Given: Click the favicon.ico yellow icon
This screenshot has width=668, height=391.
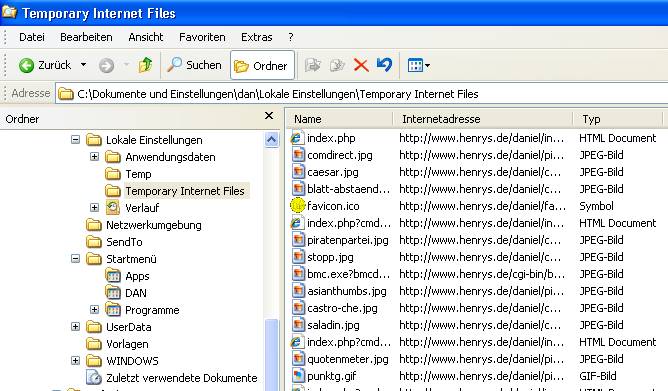Looking at the screenshot, I should click(x=298, y=206).
